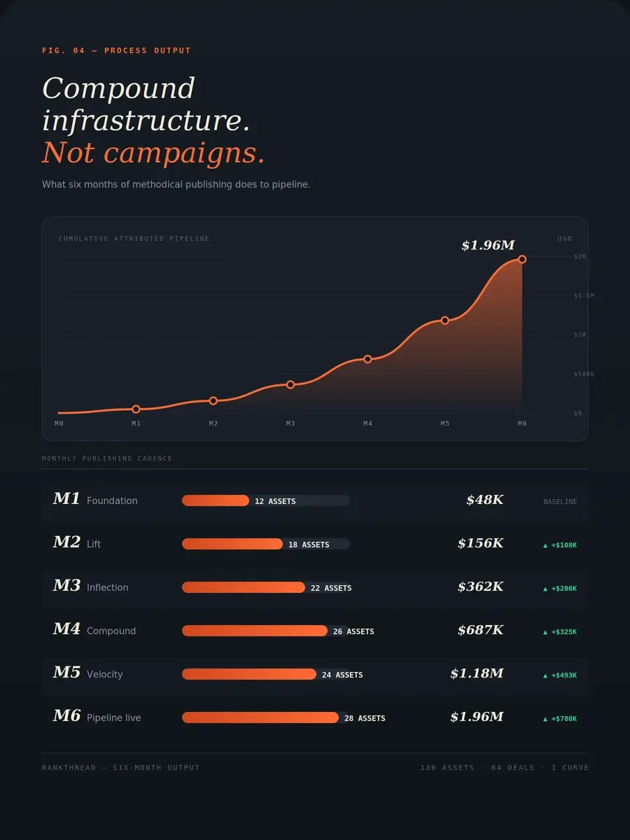
Task: Select the BASELINE label in M1 row
Action: (x=560, y=502)
